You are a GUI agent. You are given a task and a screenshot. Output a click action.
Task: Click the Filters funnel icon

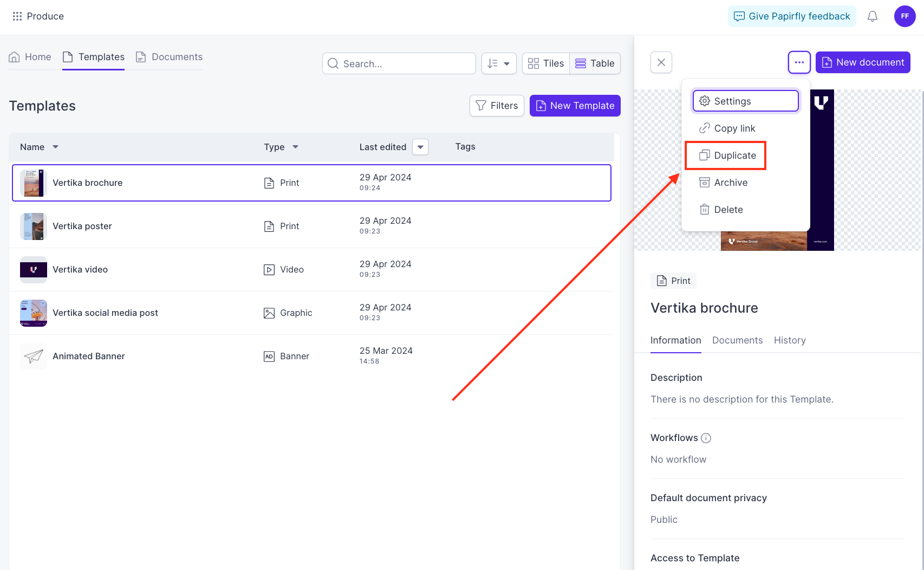click(x=481, y=106)
